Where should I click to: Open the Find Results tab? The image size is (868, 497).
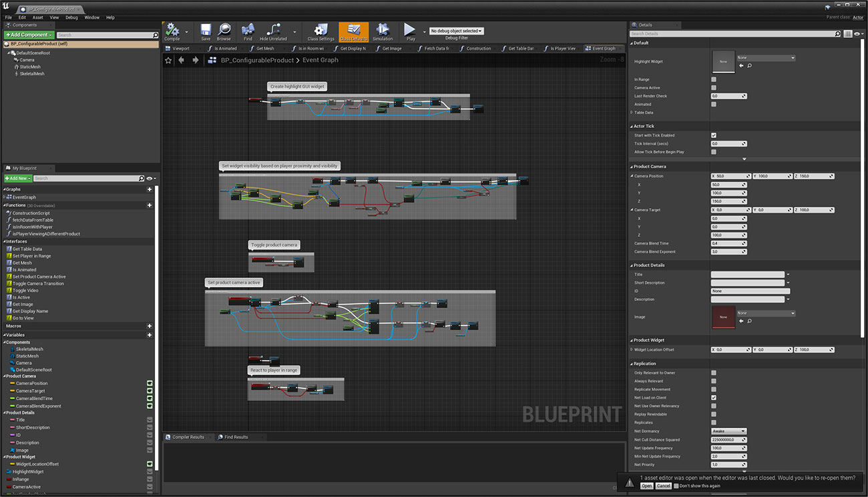tap(236, 437)
